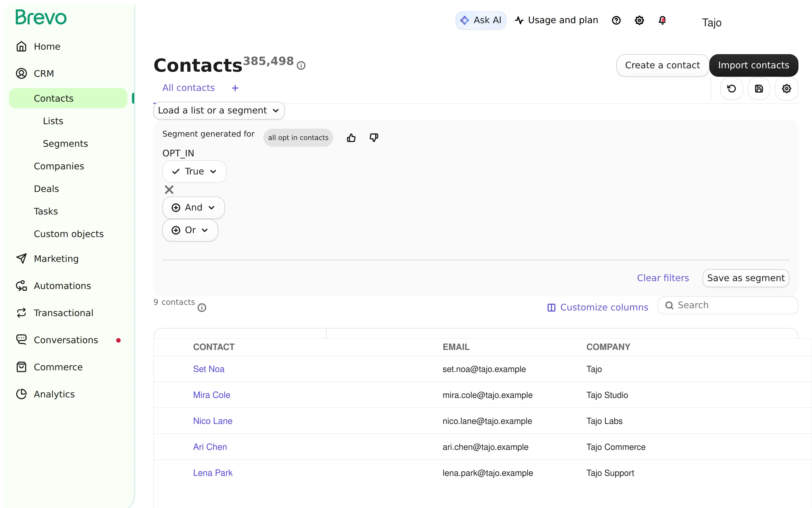Click Import contacts button
The width and height of the screenshot is (812, 508).
(x=754, y=65)
